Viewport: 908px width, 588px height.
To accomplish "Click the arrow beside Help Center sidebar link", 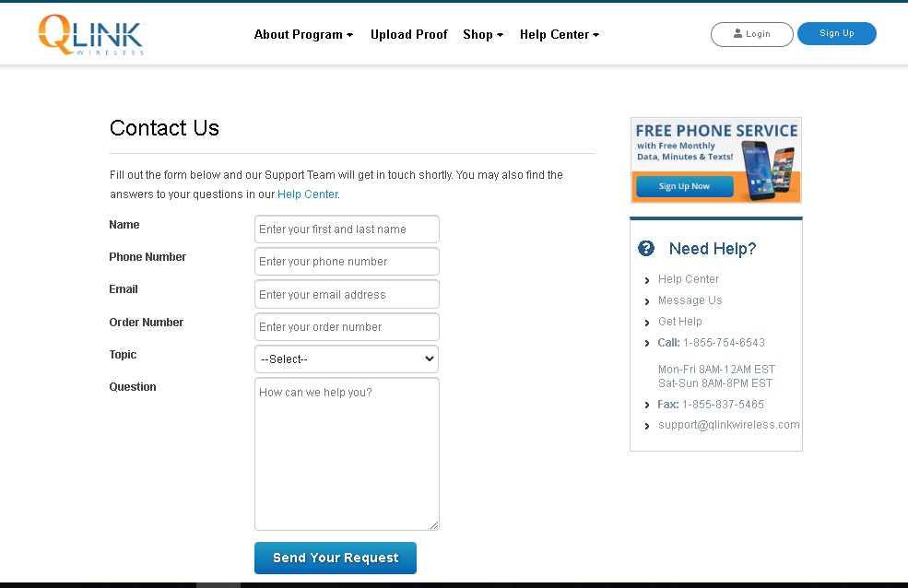I will point(646,279).
